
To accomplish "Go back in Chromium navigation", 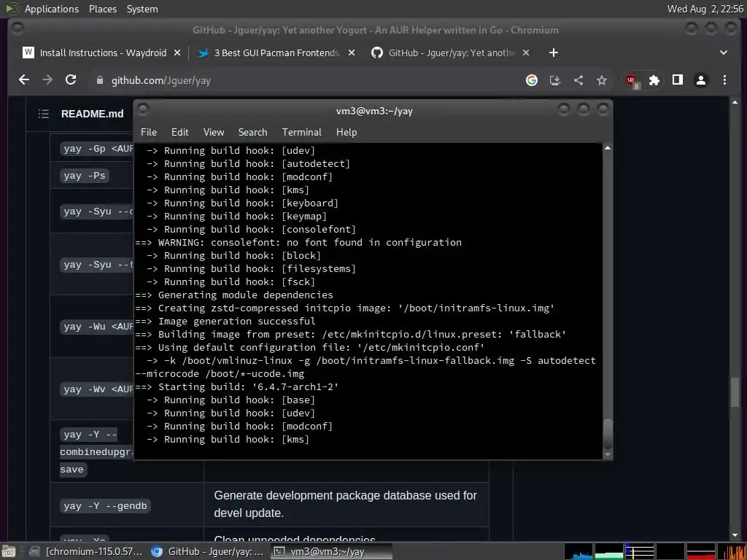I will pyautogui.click(x=24, y=80).
